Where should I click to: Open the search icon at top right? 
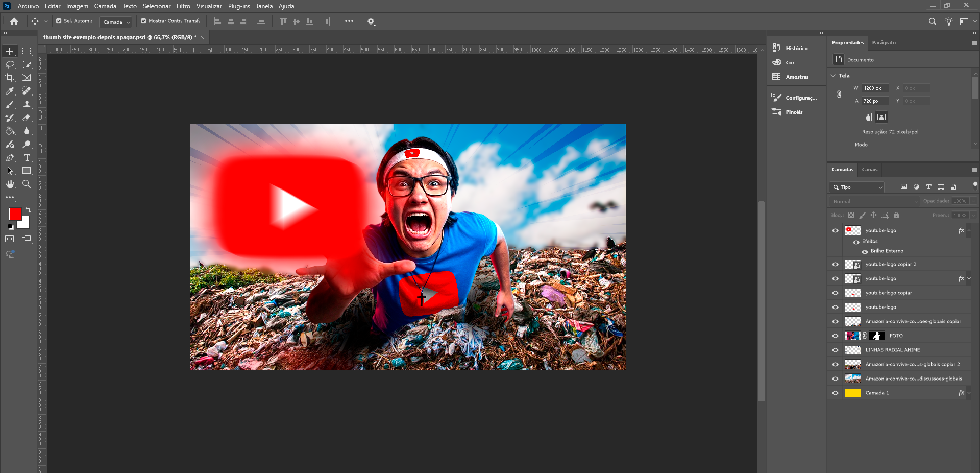[x=933, y=21]
